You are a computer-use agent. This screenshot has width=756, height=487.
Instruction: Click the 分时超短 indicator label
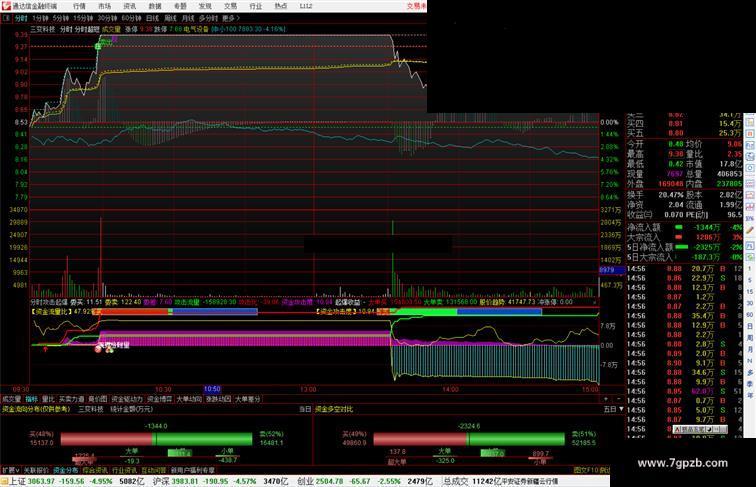click(x=87, y=29)
